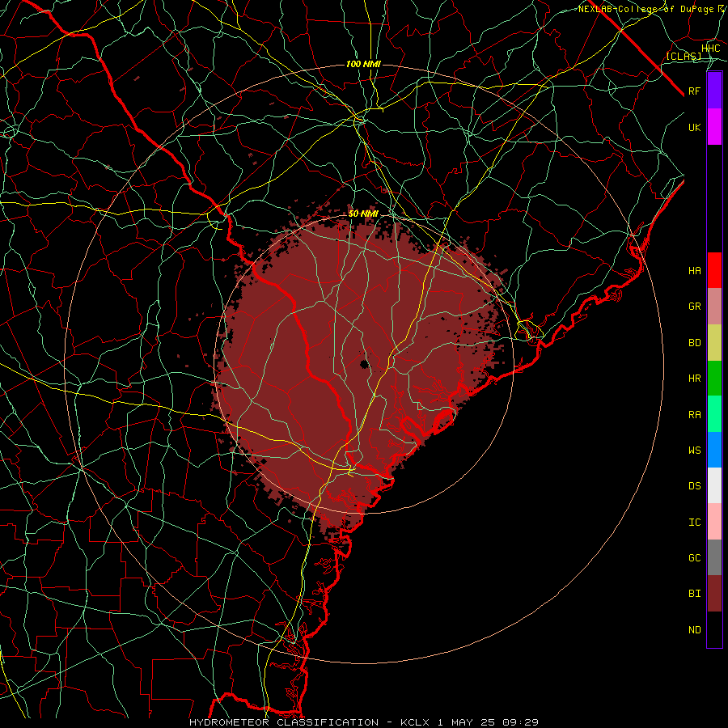Viewport: 728px width, 728px height.
Task: Click the RA light-green legend swatch
Action: click(x=714, y=414)
